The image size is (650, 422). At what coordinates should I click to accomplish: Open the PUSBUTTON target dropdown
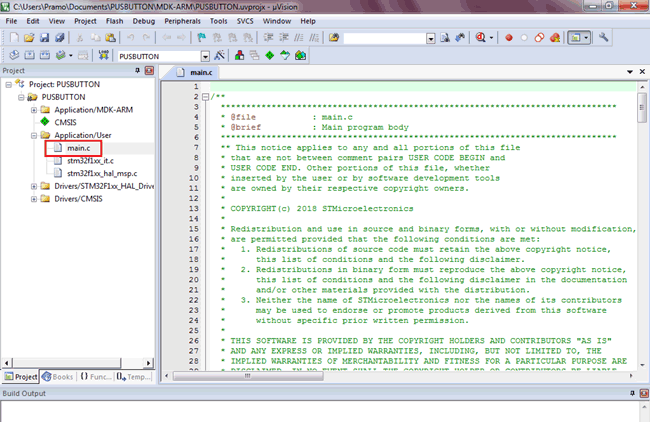(205, 55)
